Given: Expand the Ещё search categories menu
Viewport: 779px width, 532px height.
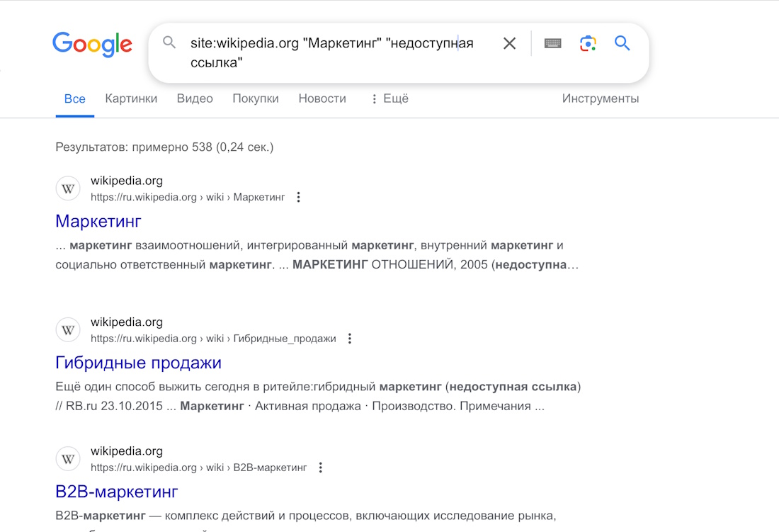Looking at the screenshot, I should (389, 98).
